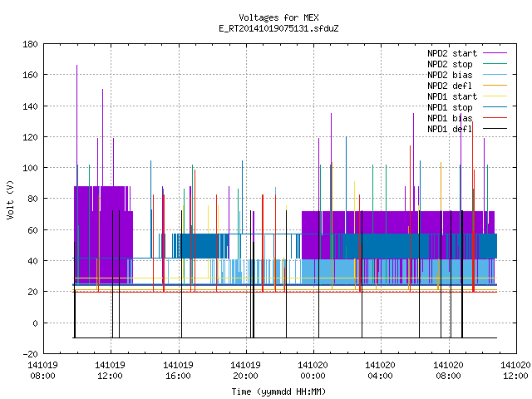
Task: Click x-axis label 141020 08:00
Action: (x=449, y=371)
